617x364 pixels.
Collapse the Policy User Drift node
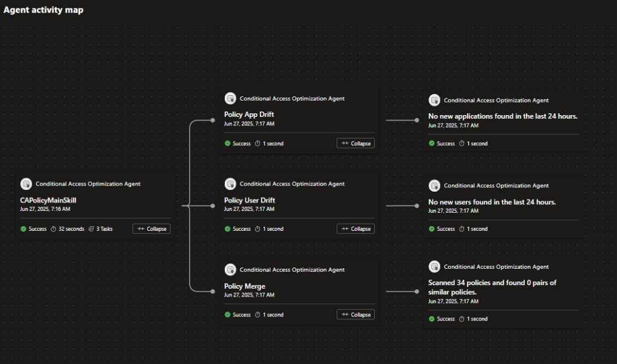pyautogui.click(x=355, y=228)
